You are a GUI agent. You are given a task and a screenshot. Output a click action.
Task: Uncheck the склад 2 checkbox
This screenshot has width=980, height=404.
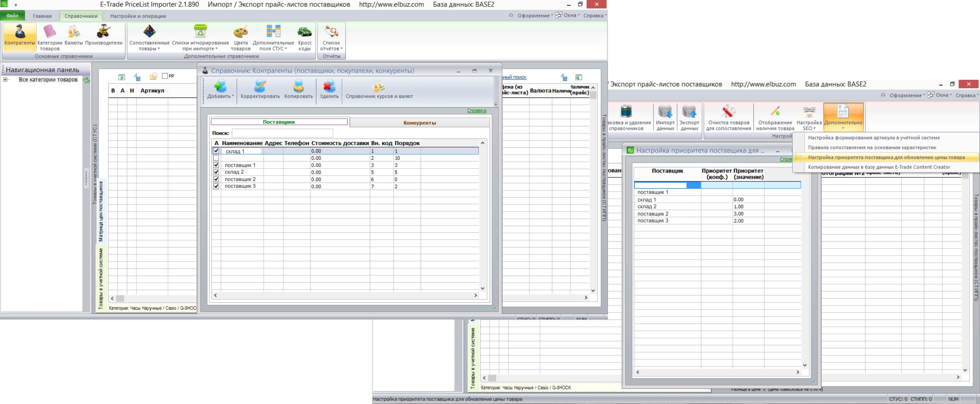(216, 172)
